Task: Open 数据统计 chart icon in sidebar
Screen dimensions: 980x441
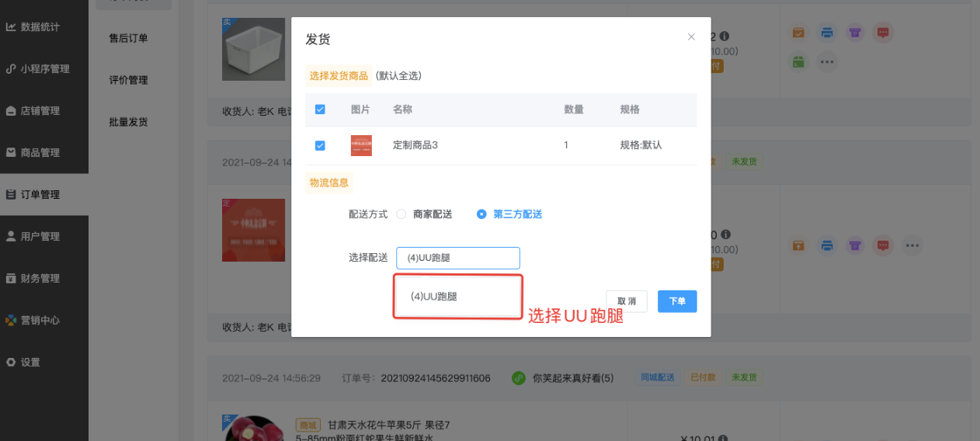Action: (x=11, y=27)
